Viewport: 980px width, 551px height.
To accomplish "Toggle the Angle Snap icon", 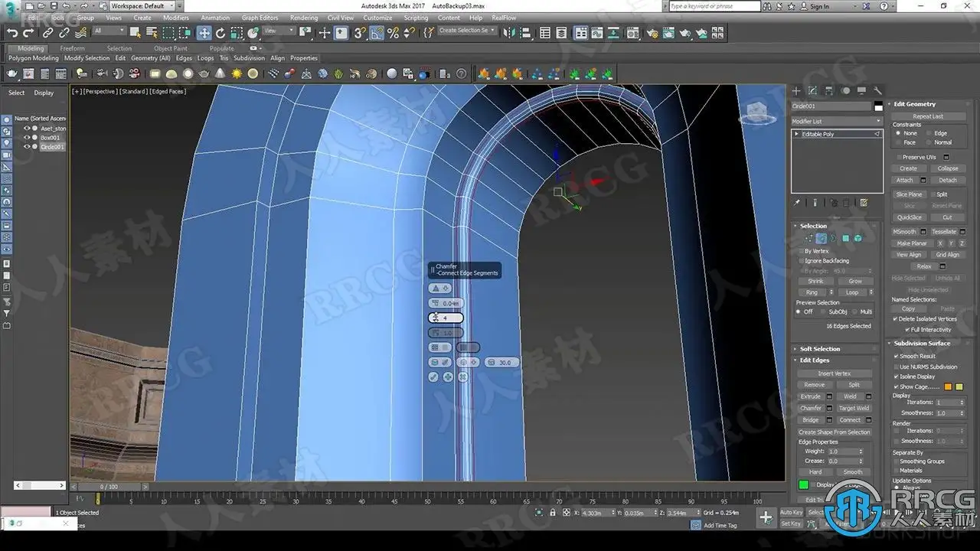I will [377, 33].
